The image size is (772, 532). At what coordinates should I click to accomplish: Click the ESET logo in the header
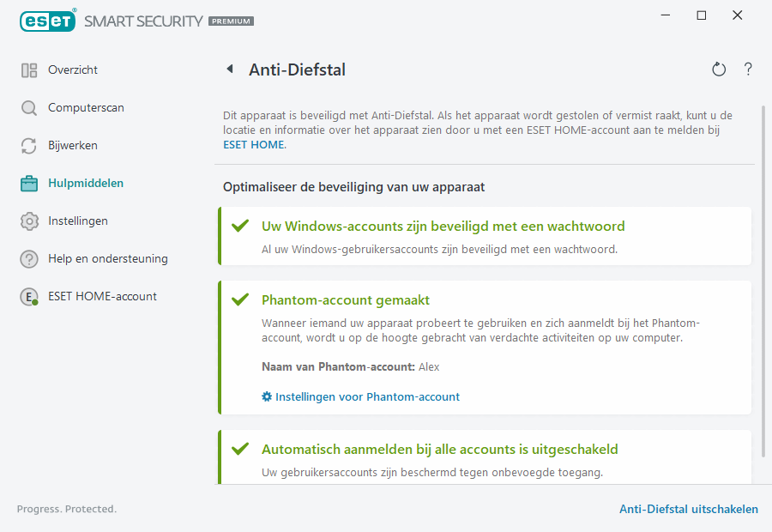48,21
